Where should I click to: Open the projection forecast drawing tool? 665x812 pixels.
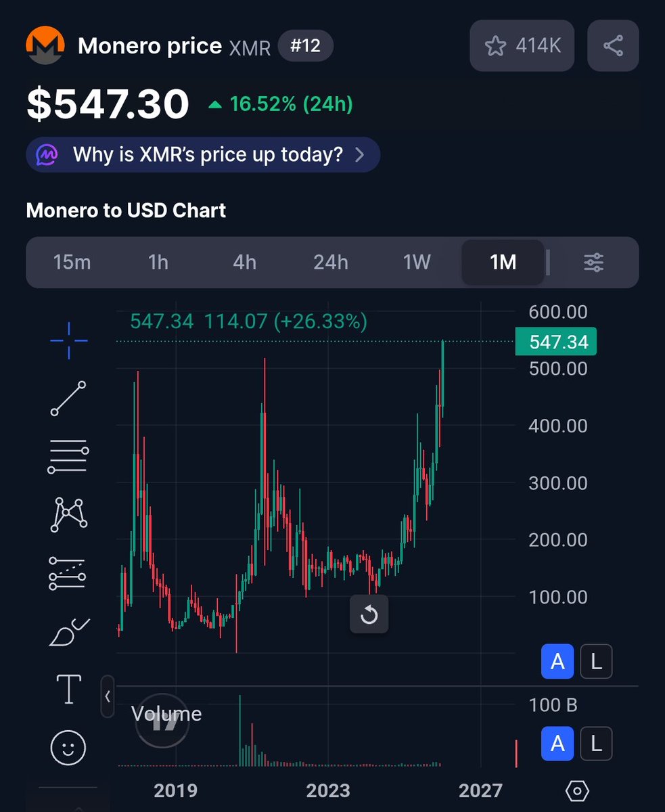click(x=68, y=572)
